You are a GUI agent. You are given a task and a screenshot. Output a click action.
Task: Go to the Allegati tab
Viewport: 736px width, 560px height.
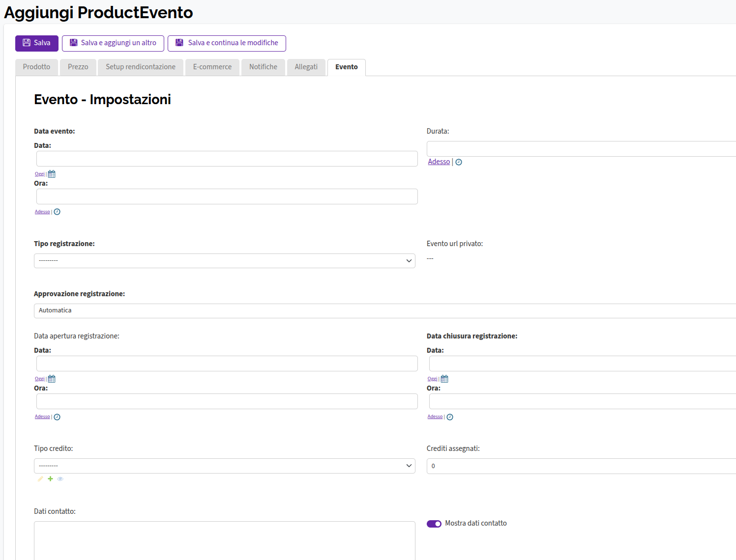(x=306, y=67)
